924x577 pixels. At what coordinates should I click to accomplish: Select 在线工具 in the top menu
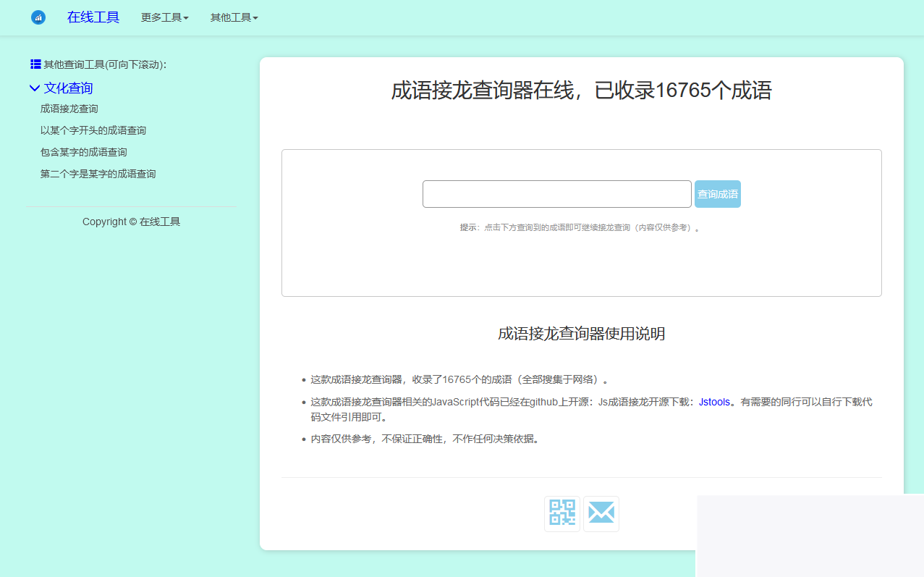[93, 17]
